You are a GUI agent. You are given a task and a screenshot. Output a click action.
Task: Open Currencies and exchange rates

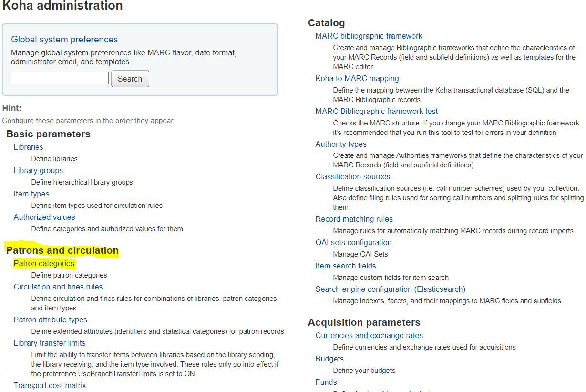tap(369, 336)
